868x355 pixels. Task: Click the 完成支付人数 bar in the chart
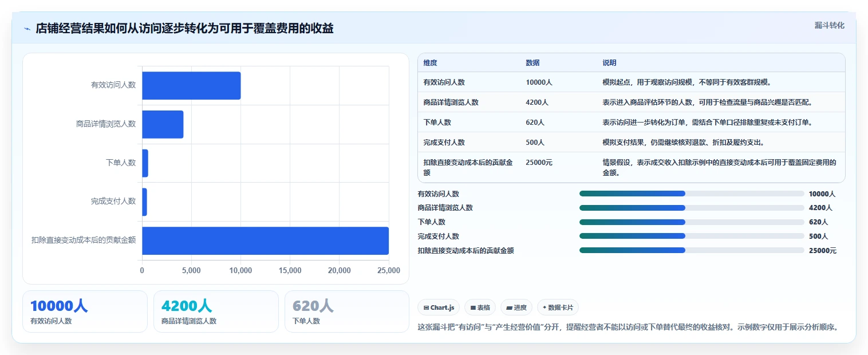tap(144, 202)
